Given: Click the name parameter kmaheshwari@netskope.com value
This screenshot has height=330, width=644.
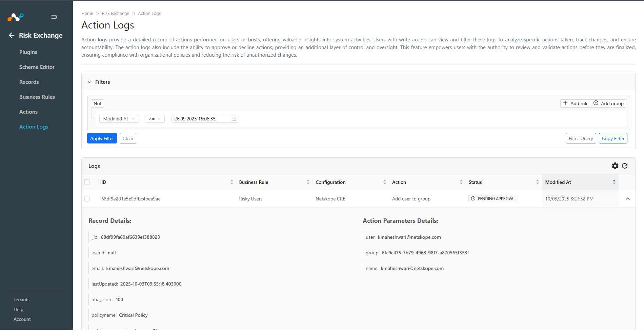Looking at the screenshot, I should point(412,268).
